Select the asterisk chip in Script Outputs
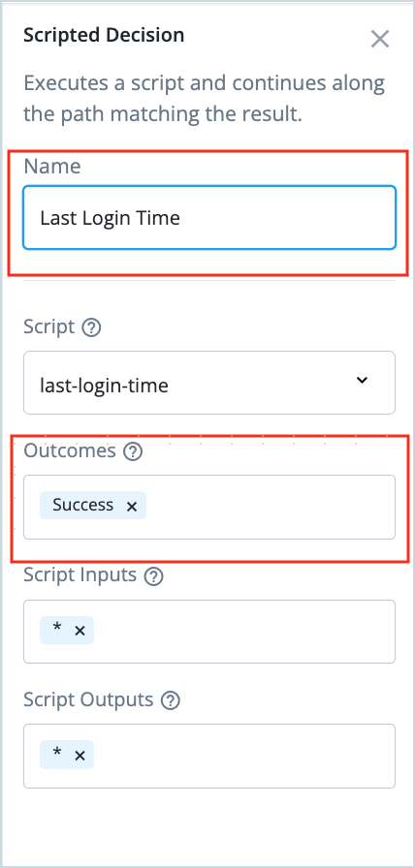Image resolution: width=415 pixels, height=868 pixels. [57, 755]
